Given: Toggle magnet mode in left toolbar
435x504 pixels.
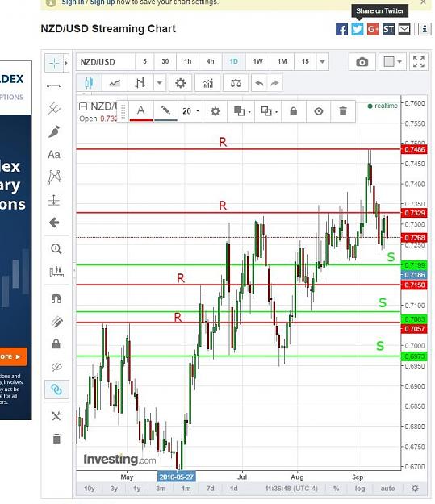Looking at the screenshot, I should (56, 298).
